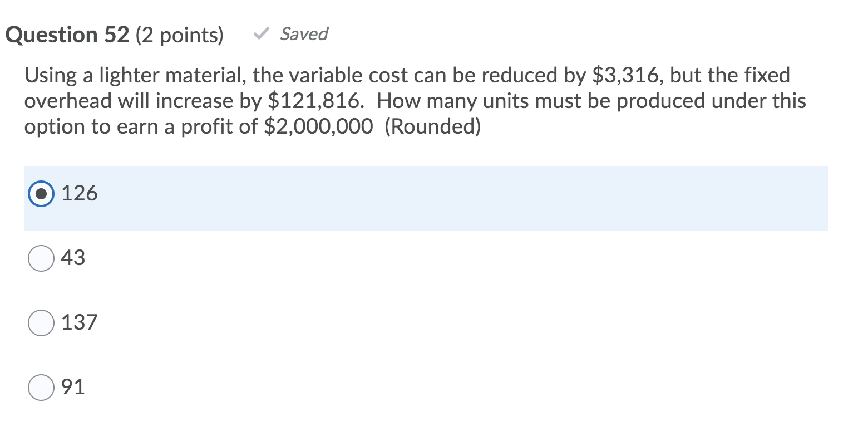Click the save confirmation icon beside the heading
The image size is (868, 441).
[x=260, y=35]
